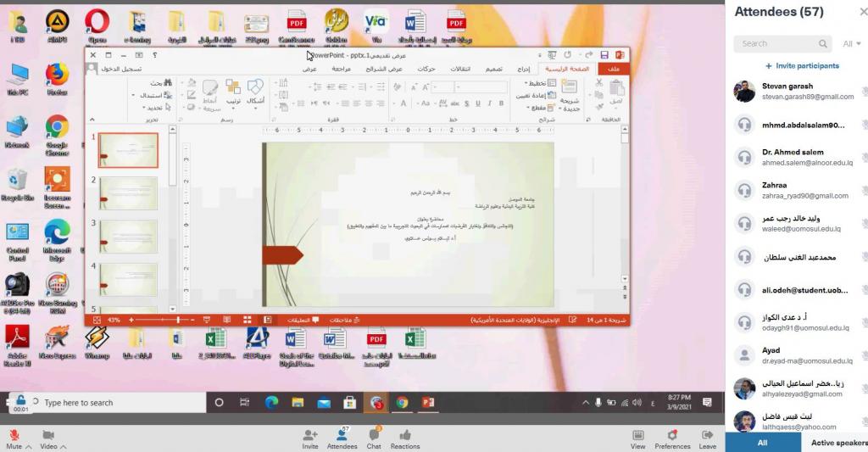Image resolution: width=868 pixels, height=452 pixels.
Task: Expand the All filter dropdown in Attendees
Action: 852,43
